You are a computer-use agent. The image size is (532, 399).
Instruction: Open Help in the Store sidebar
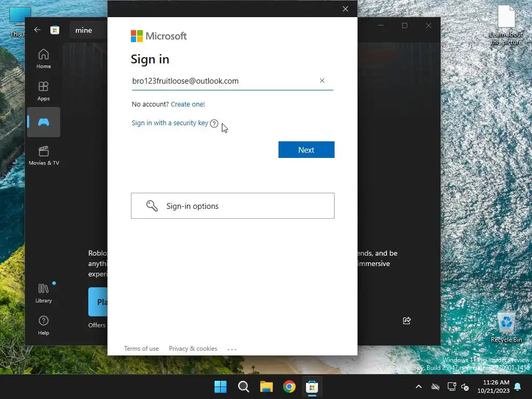click(x=44, y=325)
